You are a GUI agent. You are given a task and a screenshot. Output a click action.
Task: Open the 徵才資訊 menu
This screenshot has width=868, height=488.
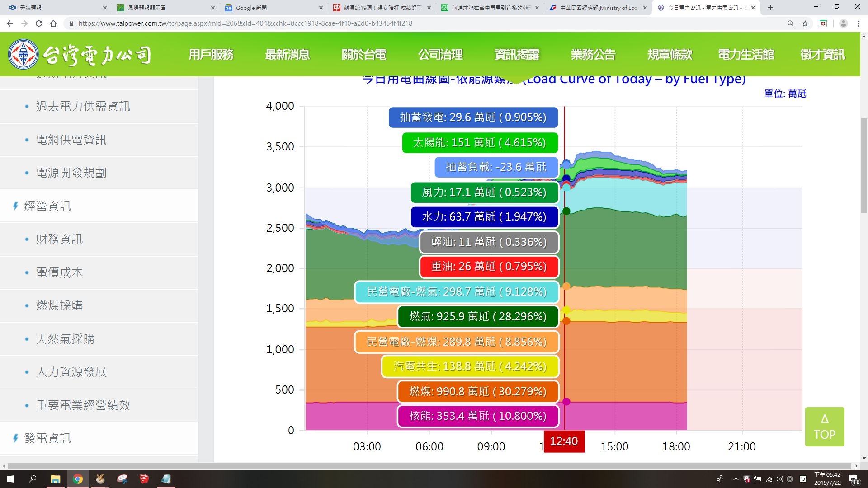click(822, 55)
